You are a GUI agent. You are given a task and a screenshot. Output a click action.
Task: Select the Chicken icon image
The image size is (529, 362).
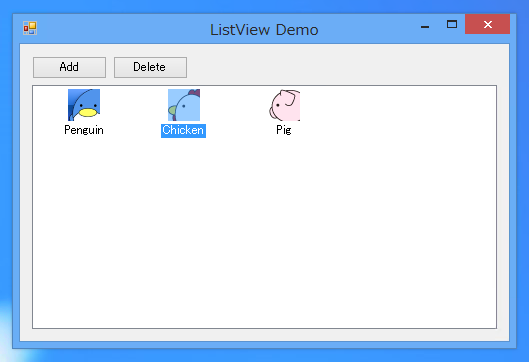click(184, 105)
